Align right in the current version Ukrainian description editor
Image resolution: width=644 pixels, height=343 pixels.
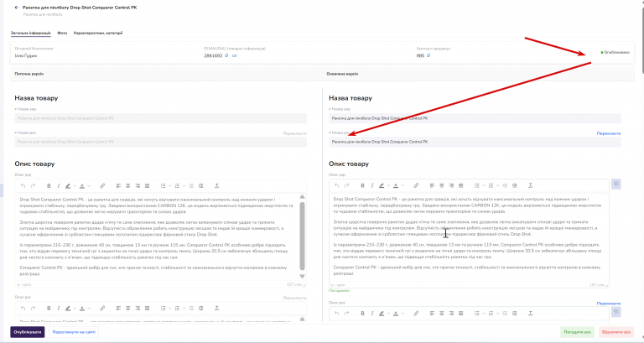(x=138, y=185)
